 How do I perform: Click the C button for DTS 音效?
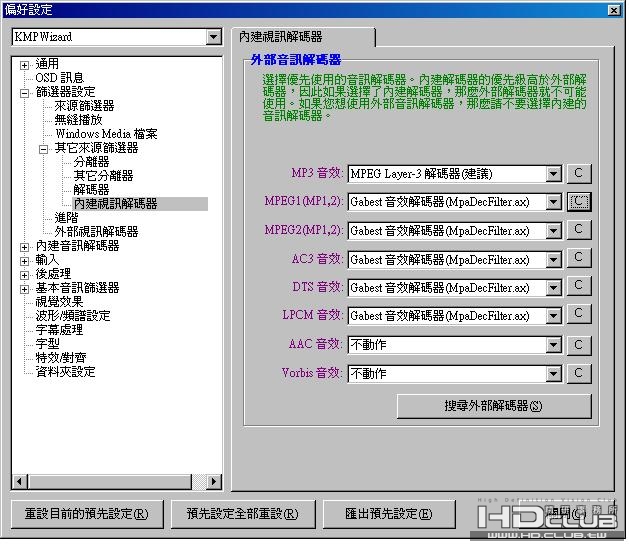(x=579, y=286)
